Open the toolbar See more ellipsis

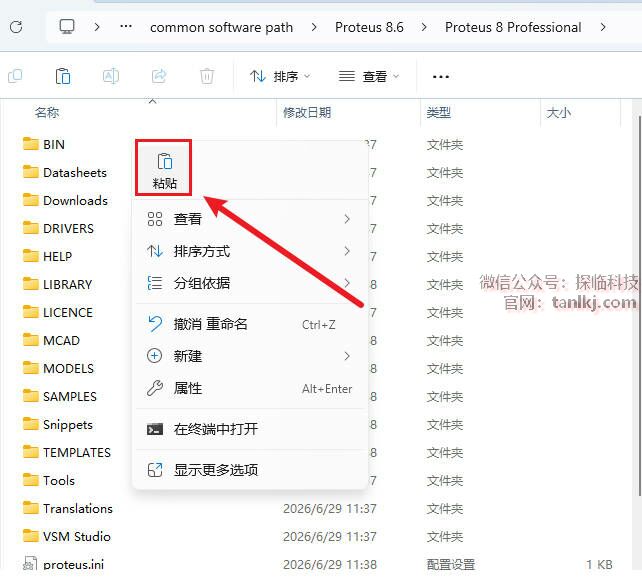(x=441, y=77)
